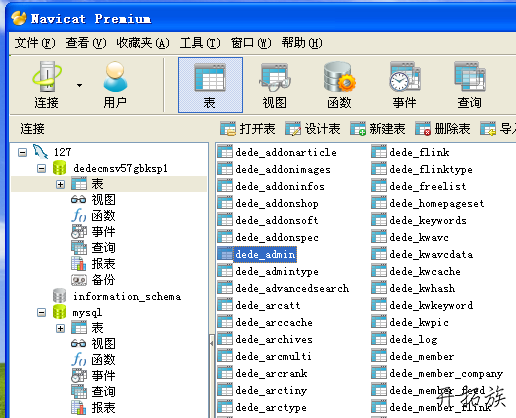This screenshot has width=516, height=418.
Task: Click Delete Table (删除表) button
Action: (x=442, y=129)
